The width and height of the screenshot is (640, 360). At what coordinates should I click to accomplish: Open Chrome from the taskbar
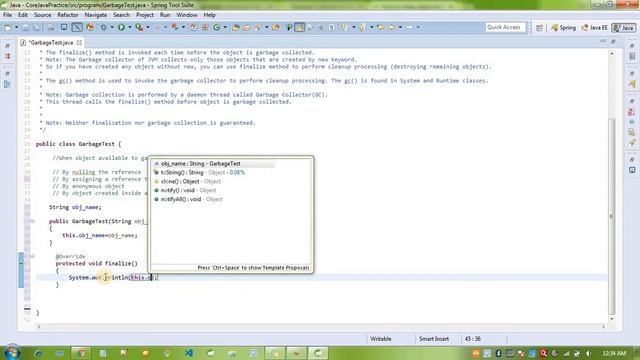coord(81,353)
